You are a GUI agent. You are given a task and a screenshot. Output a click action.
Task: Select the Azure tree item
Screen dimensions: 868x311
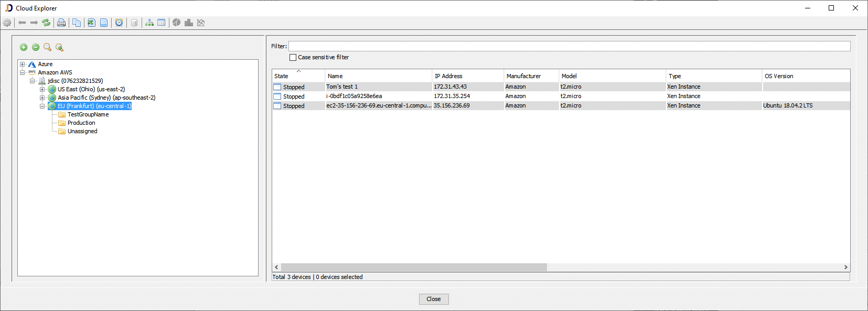pos(45,65)
